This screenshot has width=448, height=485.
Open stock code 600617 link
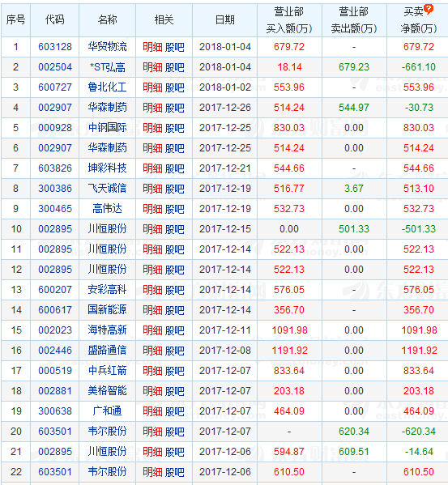coord(55,310)
